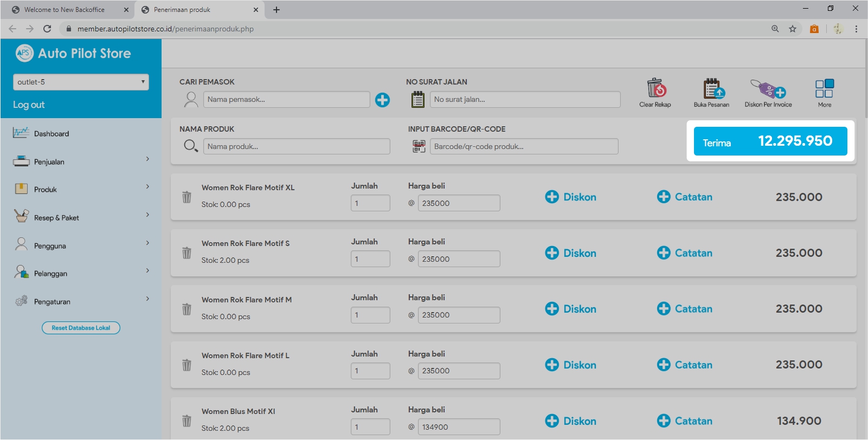Click the Diskon Per Invoice icon
Screen dimensions: 868x440
(768, 88)
